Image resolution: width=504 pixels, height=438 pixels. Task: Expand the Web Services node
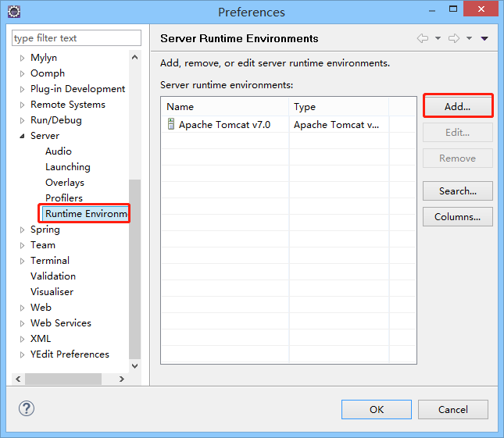(x=22, y=323)
